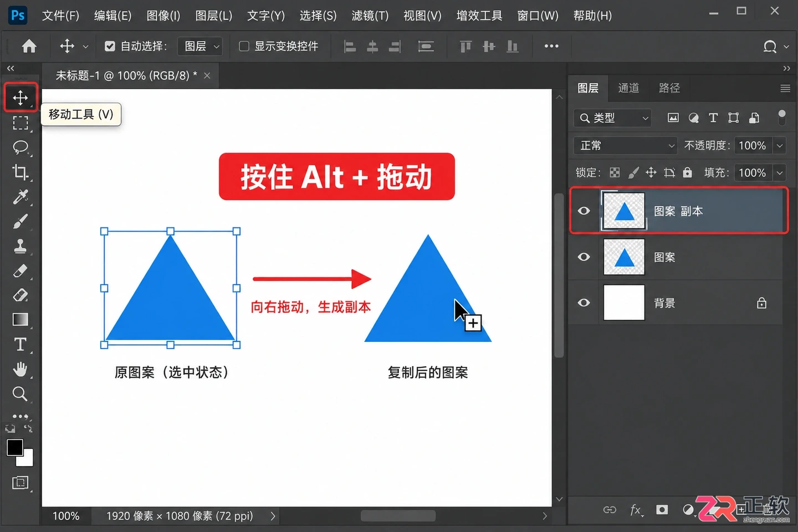
Task: Click the align left edges icon
Action: (x=350, y=47)
